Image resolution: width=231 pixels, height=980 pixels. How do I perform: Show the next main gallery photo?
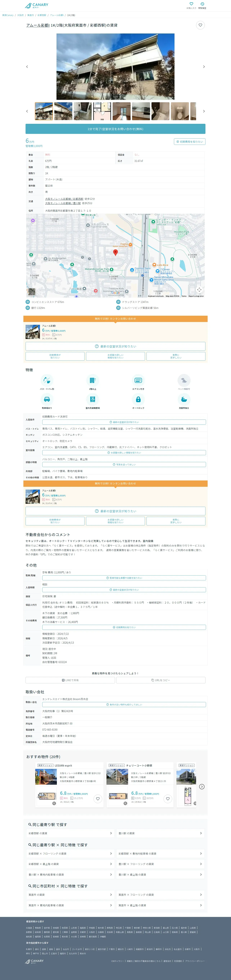coord(204,67)
